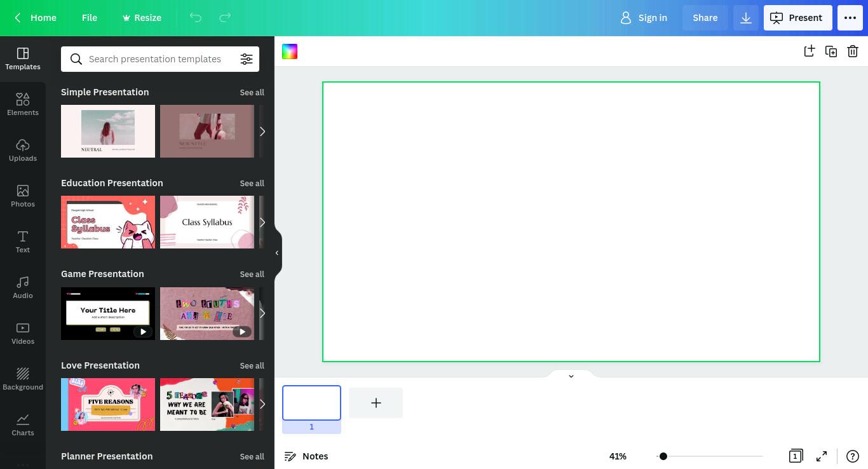
Task: Open the Elements sidebar tab
Action: pyautogui.click(x=23, y=105)
